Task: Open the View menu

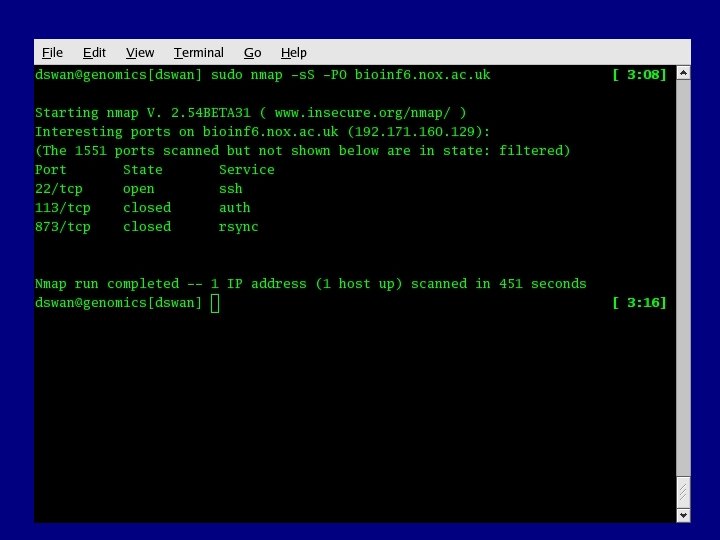Action: coord(140,53)
